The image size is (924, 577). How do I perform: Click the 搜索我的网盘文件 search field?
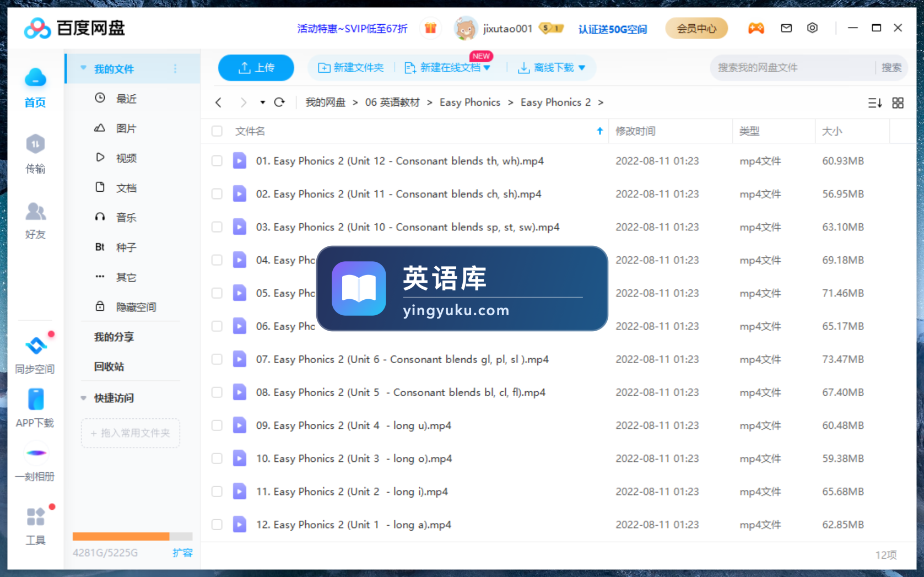(x=792, y=68)
